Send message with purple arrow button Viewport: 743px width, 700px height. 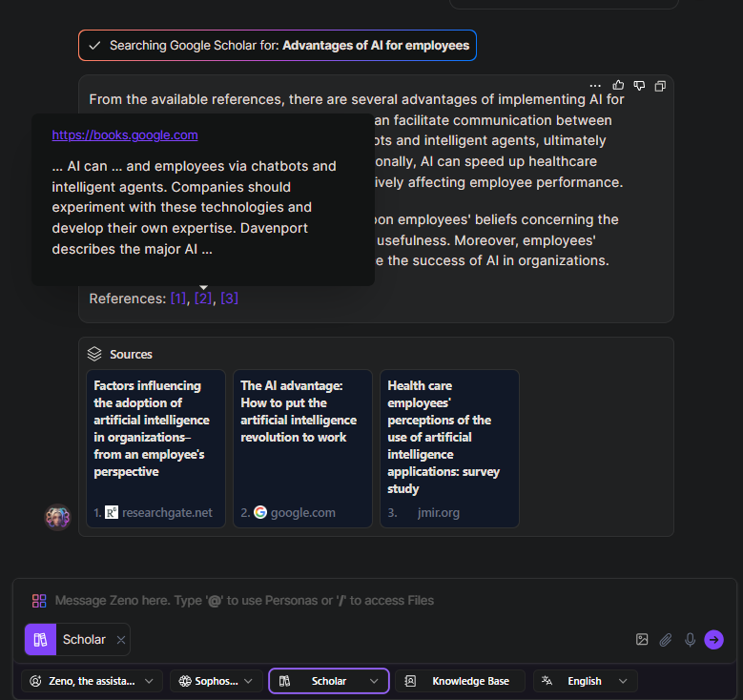coord(713,640)
